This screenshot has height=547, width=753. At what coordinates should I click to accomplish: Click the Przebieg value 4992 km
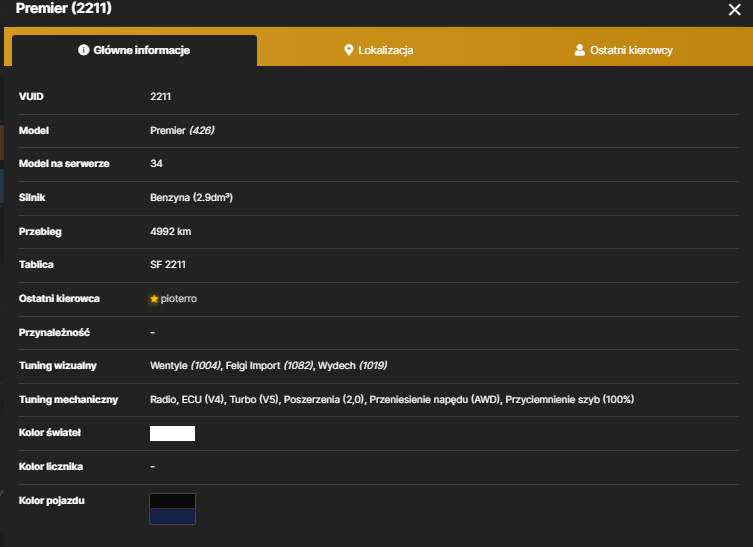[x=170, y=231]
